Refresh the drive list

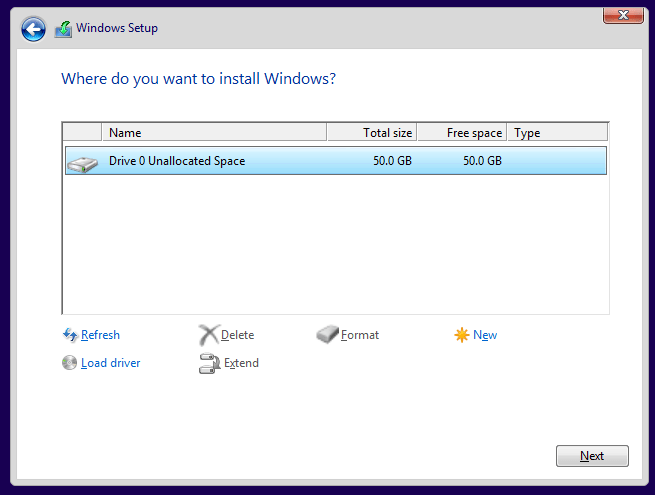click(x=100, y=335)
